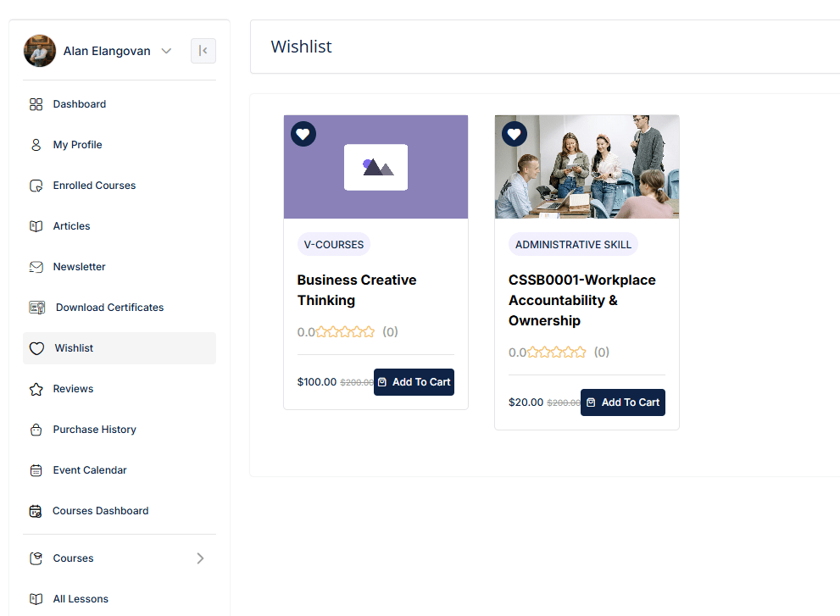Click the ADMINISTRATIVE SKILL category tag
Image resolution: width=840 pixels, height=616 pixels.
point(573,245)
